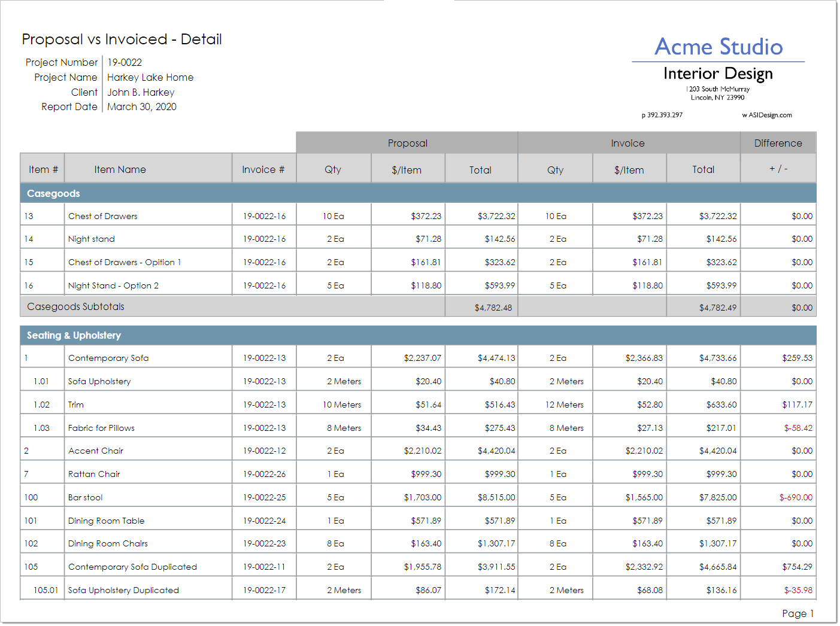Click address line 1203 South McMurray
This screenshot has width=840, height=626.
click(x=718, y=89)
